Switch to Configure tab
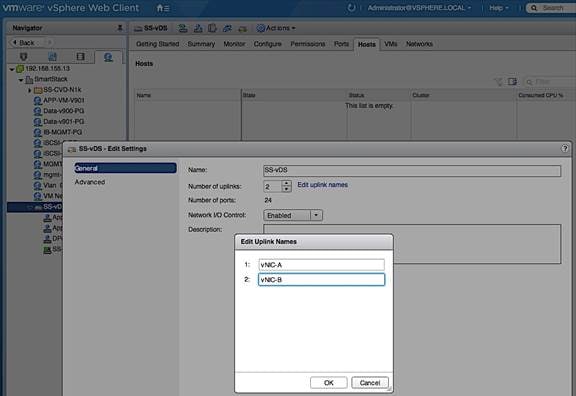Screen dimensions: 576x396 [x=267, y=44]
